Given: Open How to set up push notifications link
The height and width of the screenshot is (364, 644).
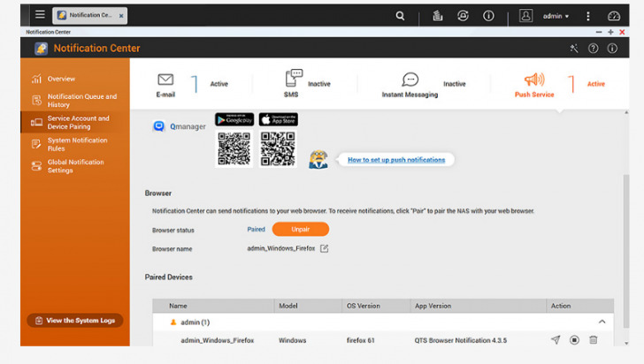Looking at the screenshot, I should [x=395, y=160].
